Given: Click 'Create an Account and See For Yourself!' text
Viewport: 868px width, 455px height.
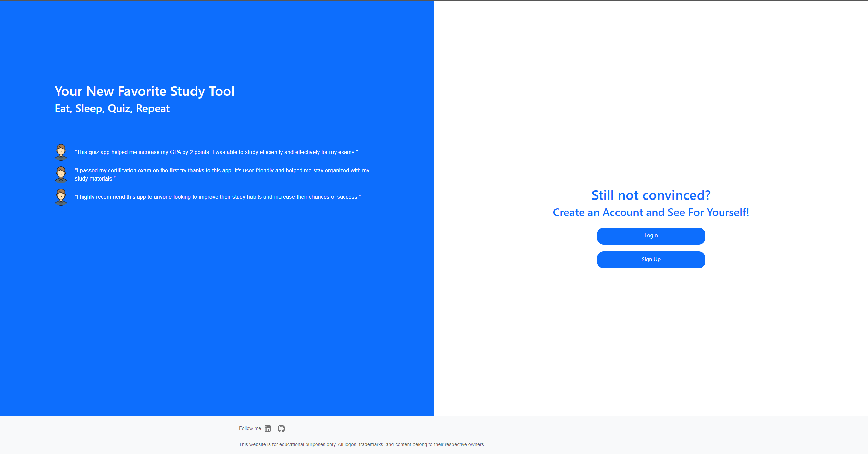Looking at the screenshot, I should (x=651, y=213).
